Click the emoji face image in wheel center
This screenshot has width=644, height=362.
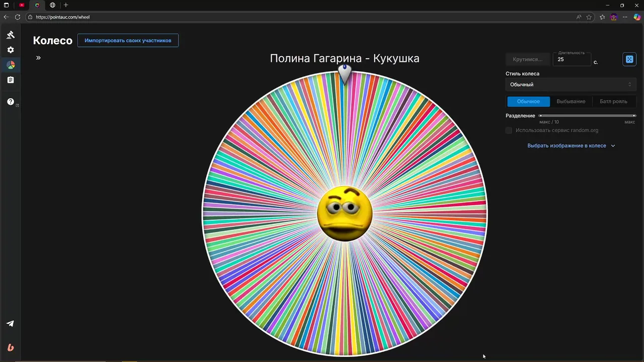point(345,213)
